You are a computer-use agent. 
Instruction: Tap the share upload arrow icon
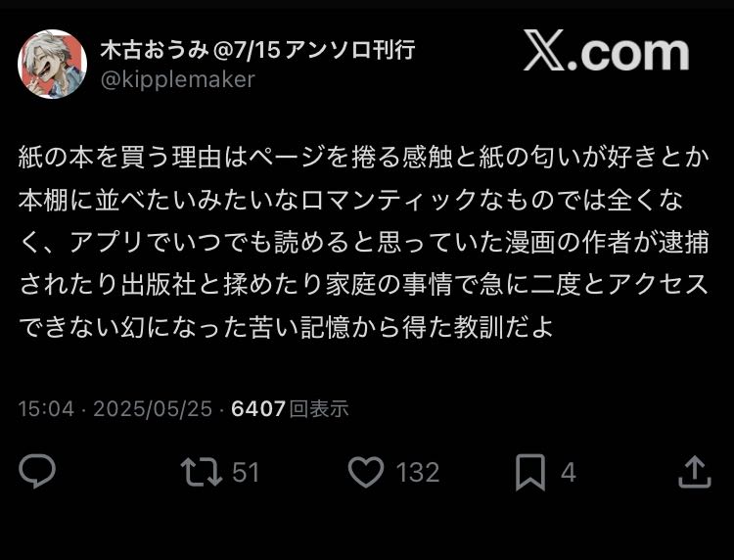pos(695,472)
